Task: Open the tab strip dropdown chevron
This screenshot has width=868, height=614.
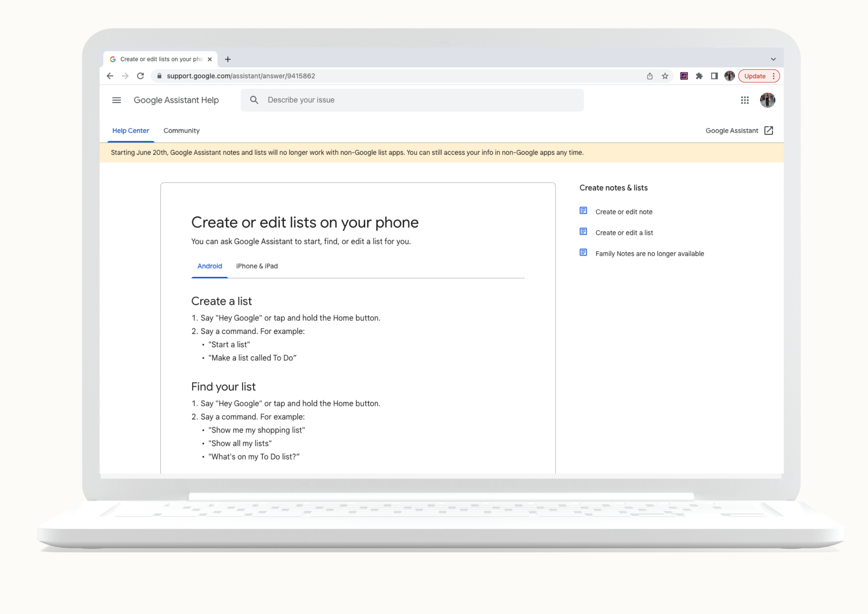Action: click(773, 59)
